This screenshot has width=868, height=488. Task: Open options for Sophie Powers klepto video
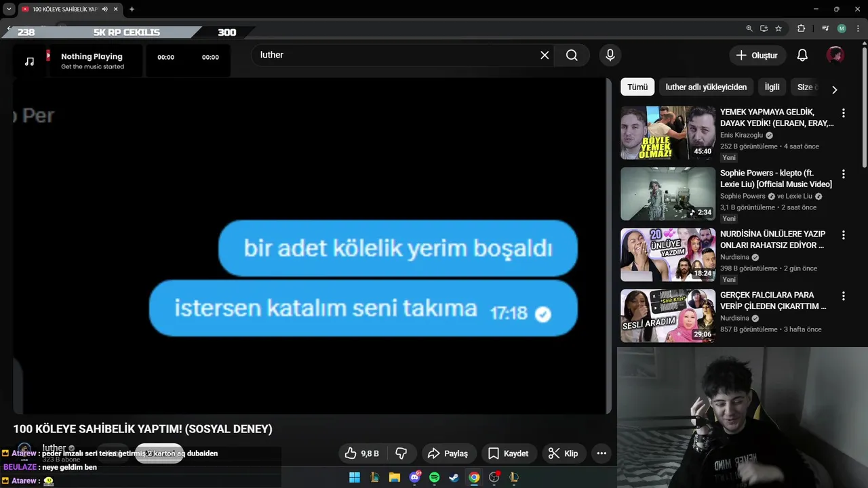coord(843,174)
